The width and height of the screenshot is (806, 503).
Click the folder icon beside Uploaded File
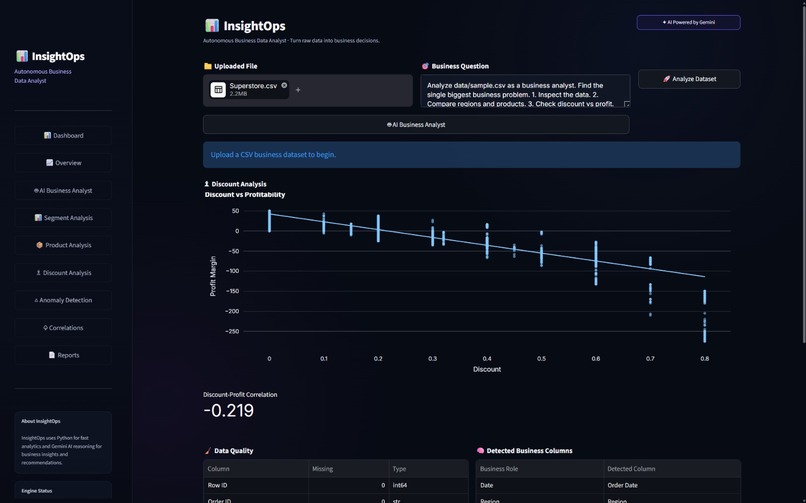click(x=208, y=66)
